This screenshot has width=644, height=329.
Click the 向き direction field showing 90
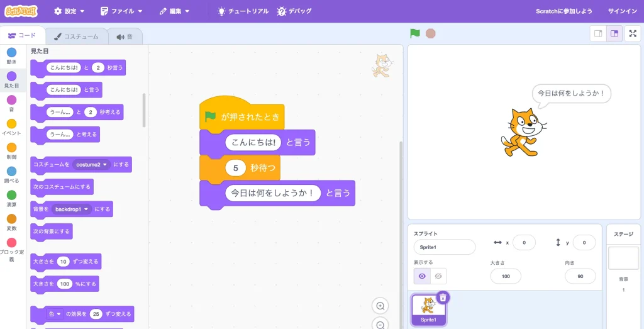(580, 276)
